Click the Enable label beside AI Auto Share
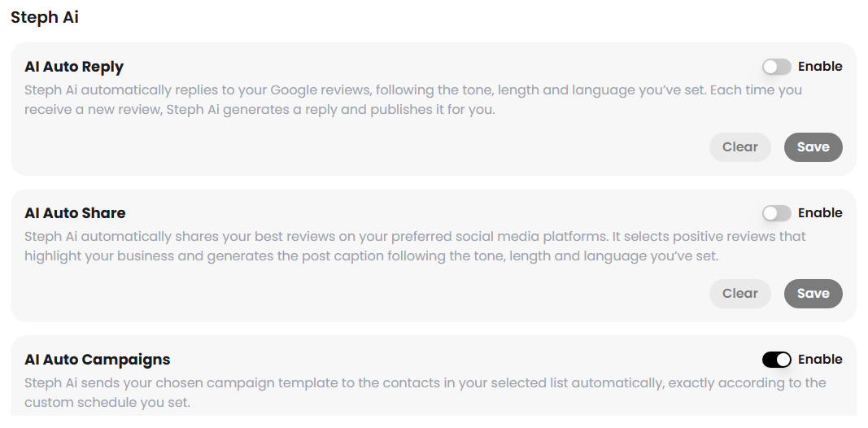Screen dimensions: 868x428 pyautogui.click(x=820, y=213)
